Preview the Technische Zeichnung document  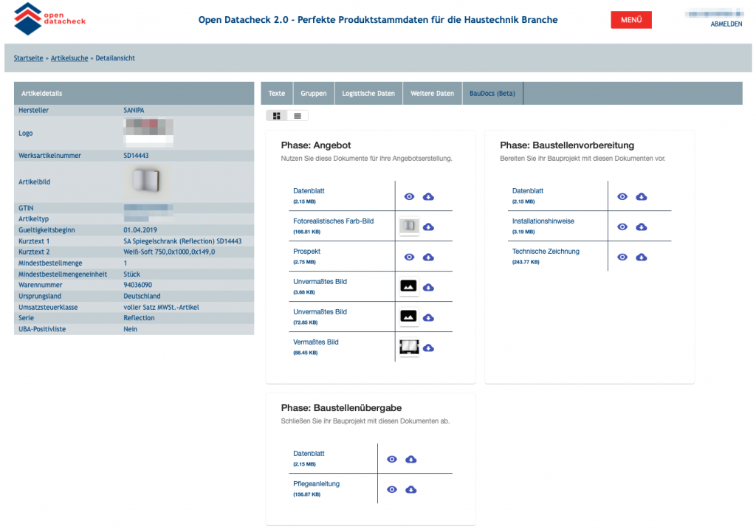(x=622, y=258)
